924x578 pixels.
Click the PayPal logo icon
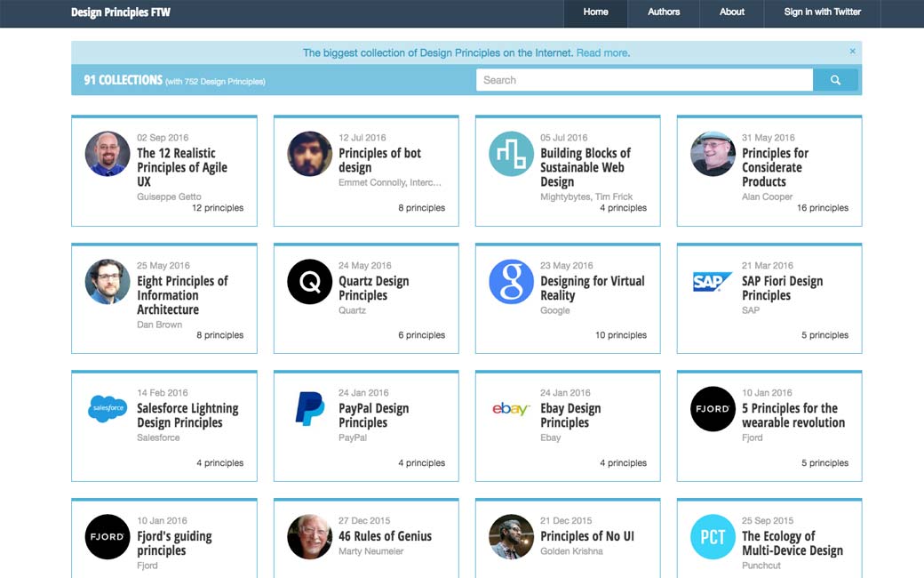click(310, 409)
